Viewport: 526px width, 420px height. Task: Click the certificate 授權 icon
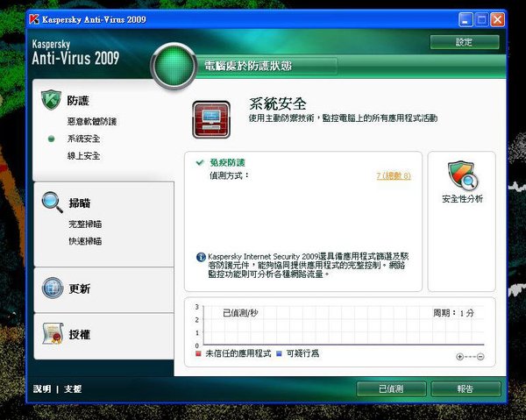pyautogui.click(x=53, y=334)
